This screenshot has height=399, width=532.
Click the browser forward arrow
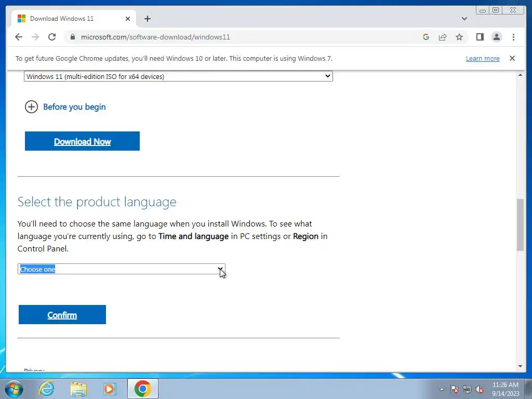point(35,37)
